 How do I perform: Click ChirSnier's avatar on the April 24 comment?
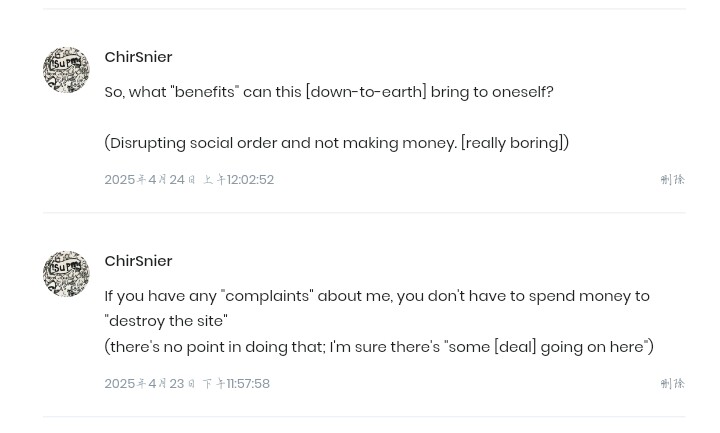point(66,70)
